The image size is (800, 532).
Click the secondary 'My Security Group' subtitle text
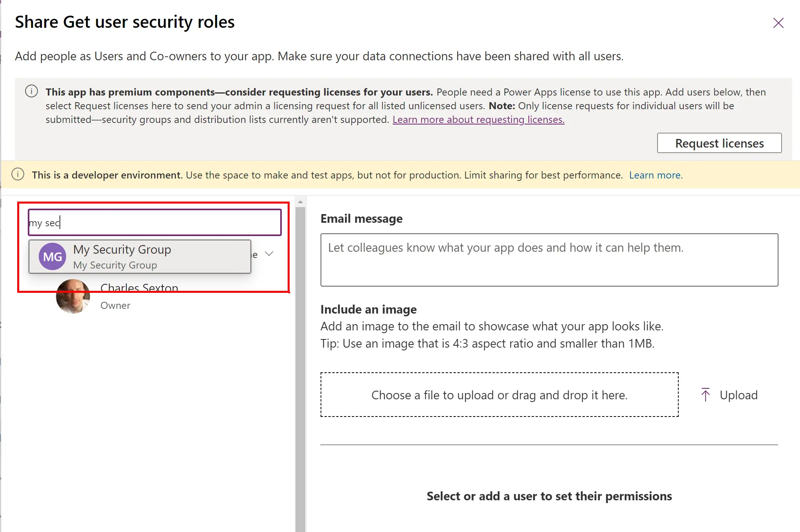(115, 265)
